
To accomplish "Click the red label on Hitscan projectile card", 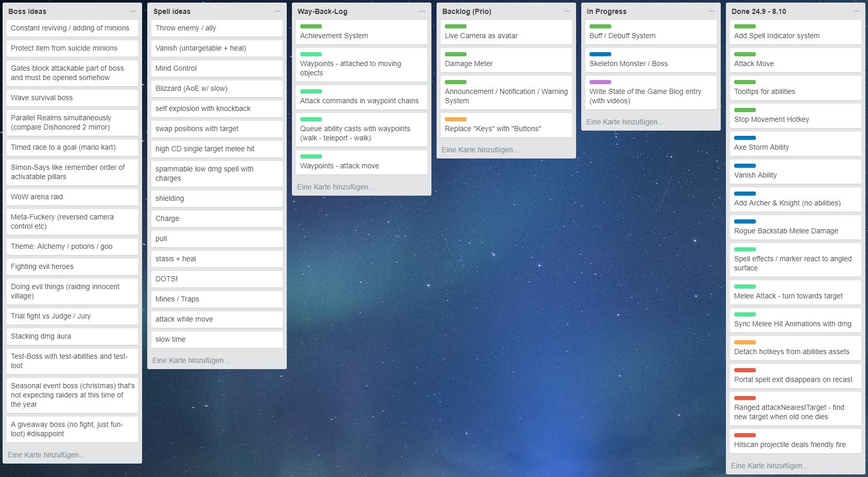I will [x=745, y=435].
